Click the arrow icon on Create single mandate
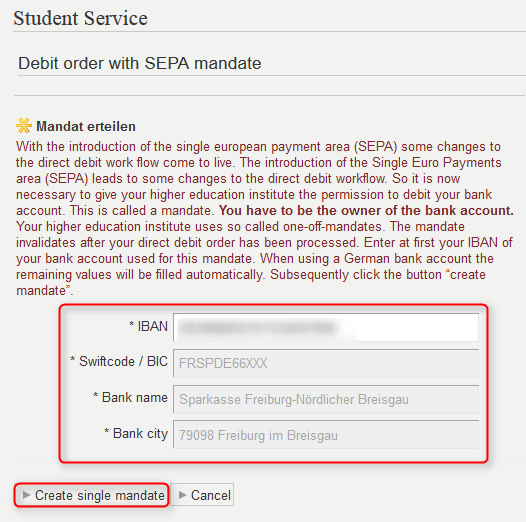This screenshot has width=526, height=522. 26,495
